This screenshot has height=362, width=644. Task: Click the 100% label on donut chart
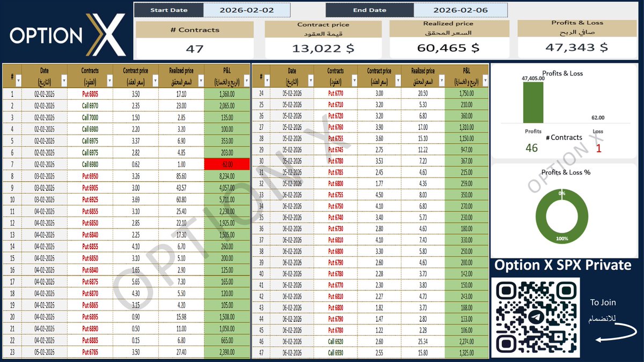[x=562, y=238]
